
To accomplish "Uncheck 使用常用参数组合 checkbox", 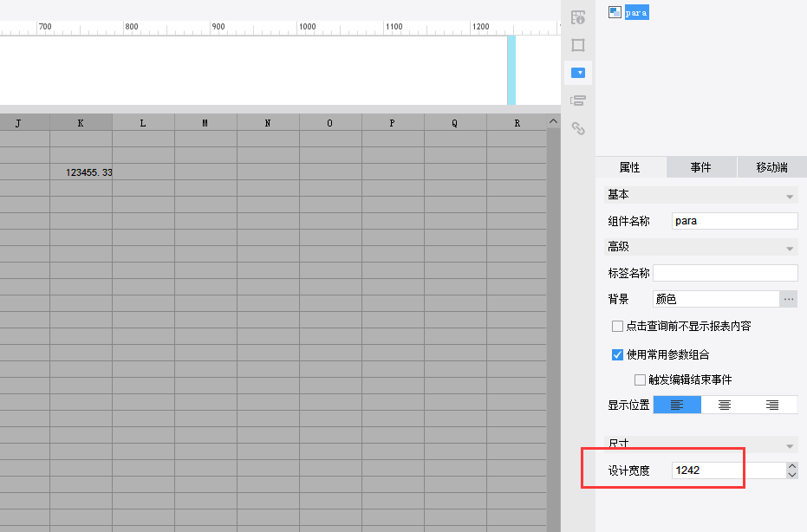I will [617, 354].
